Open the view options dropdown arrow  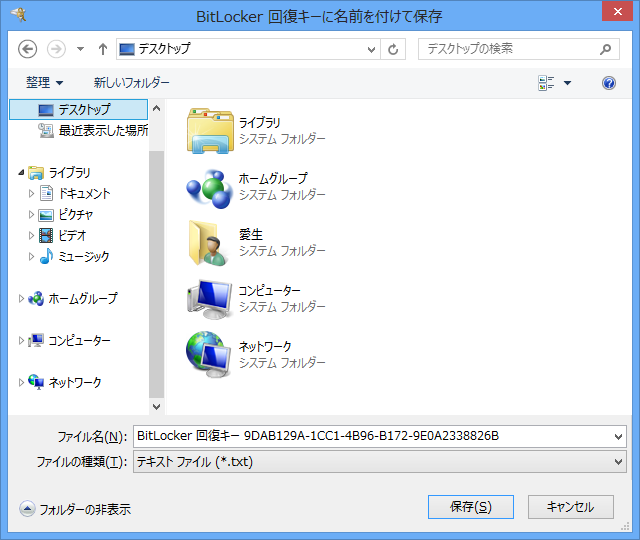tap(567, 83)
